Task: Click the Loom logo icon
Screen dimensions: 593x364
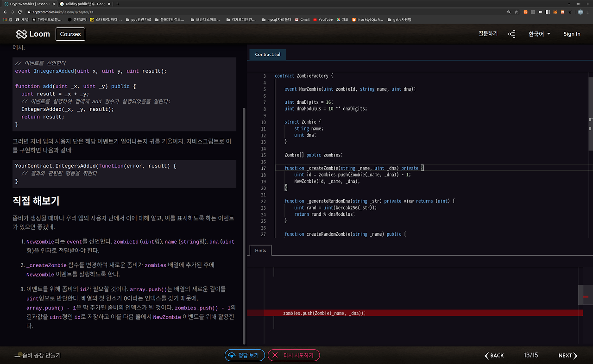Action: pyautogui.click(x=21, y=34)
